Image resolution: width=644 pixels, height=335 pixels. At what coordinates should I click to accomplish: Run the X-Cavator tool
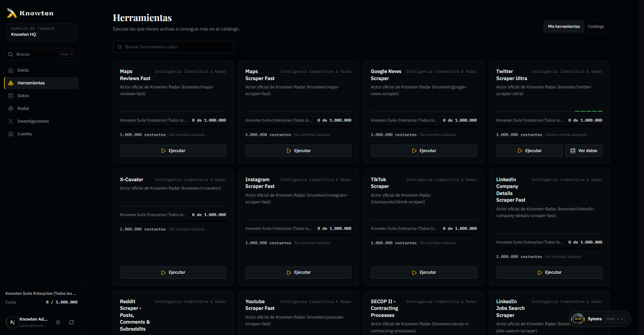173,273
